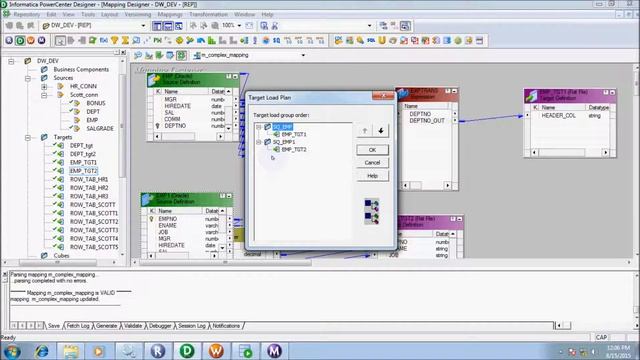640x360 pixels.
Task: Close the Navigator pane with its X
Action: [123, 53]
